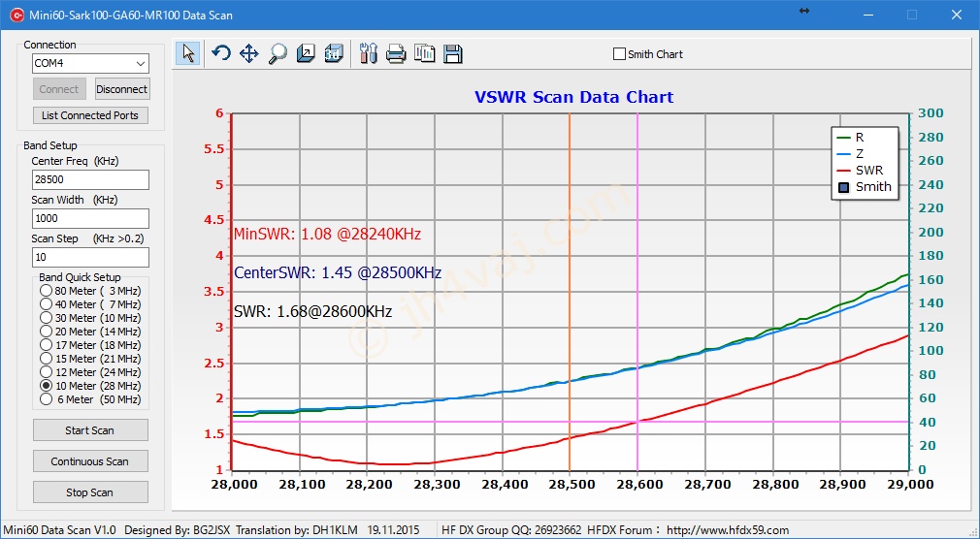Toggle the 3D chart view icon

(x=335, y=53)
